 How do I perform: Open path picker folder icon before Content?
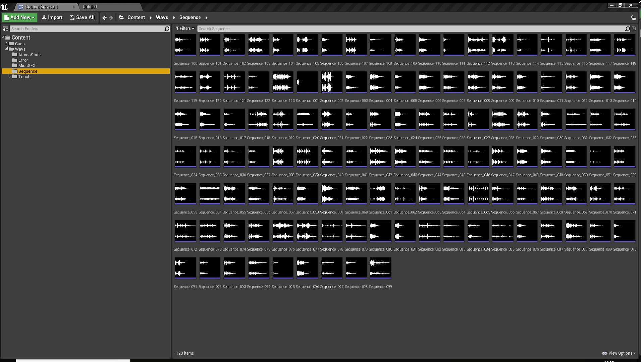(x=122, y=17)
